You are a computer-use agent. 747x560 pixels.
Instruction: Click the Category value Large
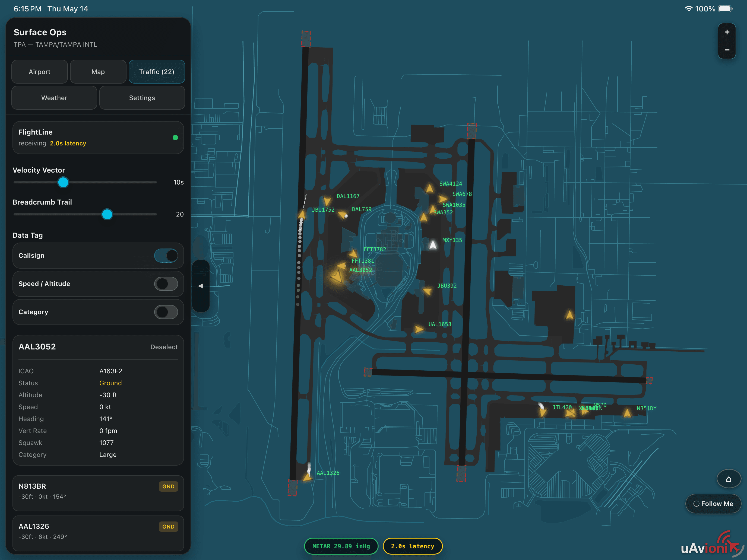point(108,455)
